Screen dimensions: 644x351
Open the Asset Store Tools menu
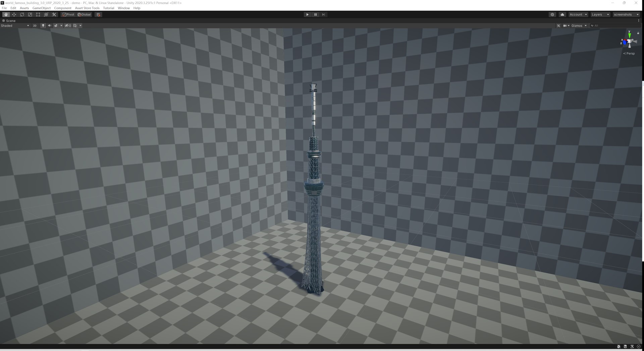(x=87, y=8)
